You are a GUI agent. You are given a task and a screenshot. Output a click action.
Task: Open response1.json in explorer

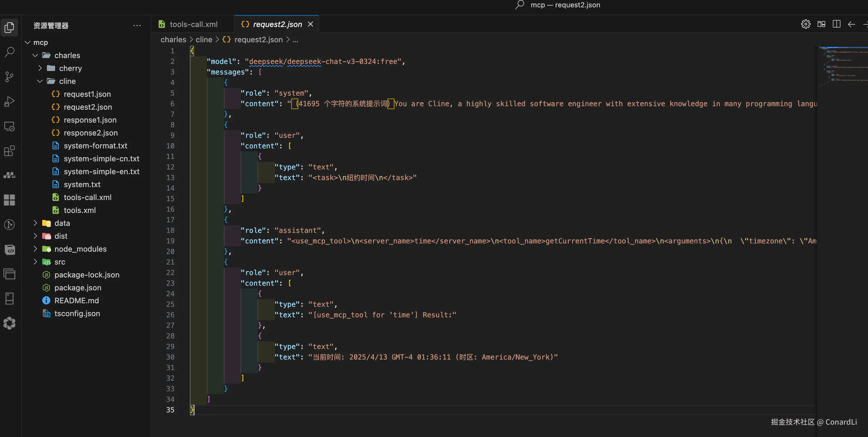point(90,120)
